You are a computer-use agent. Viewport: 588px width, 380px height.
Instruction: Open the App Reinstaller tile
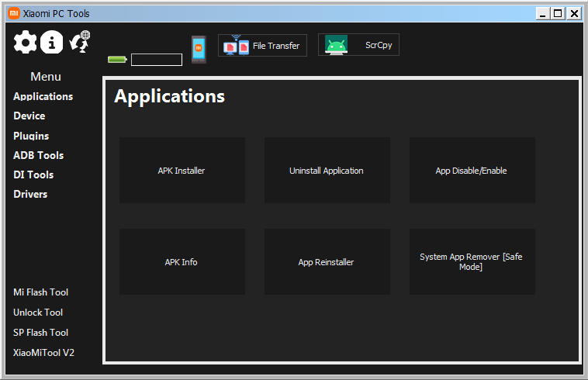pyautogui.click(x=327, y=261)
